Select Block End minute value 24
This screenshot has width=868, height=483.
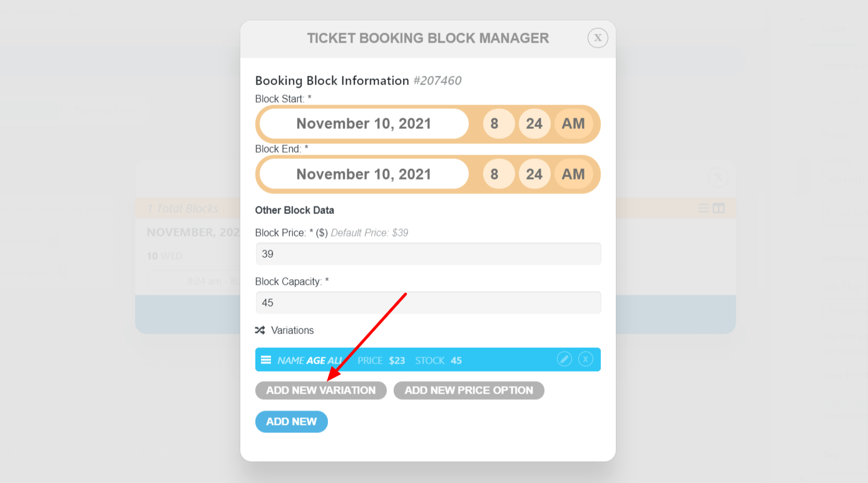(x=534, y=174)
